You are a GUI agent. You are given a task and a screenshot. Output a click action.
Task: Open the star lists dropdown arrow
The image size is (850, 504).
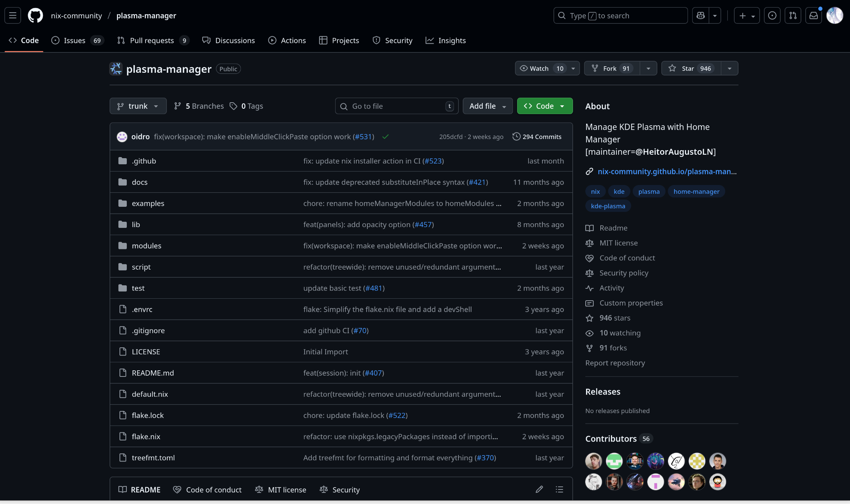tap(729, 69)
